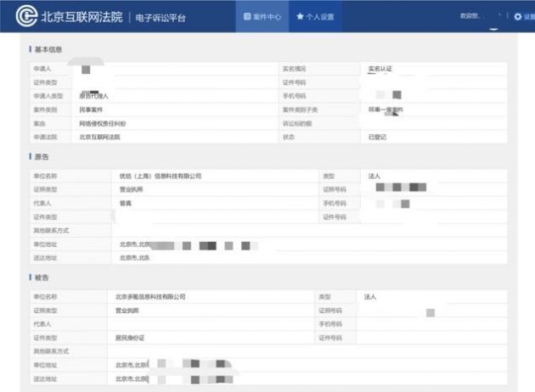Click the 民事案件 case type value
Screen dimensions: 535x392
pyautogui.click(x=91, y=109)
